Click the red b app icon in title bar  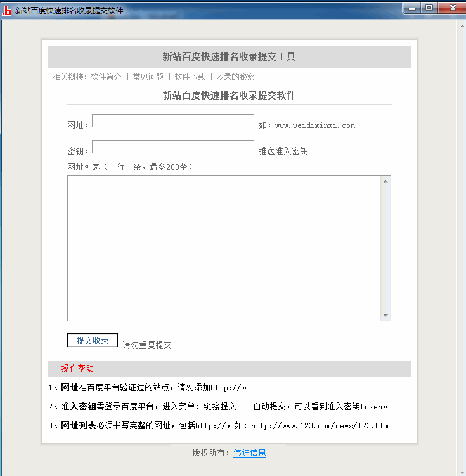(6, 11)
